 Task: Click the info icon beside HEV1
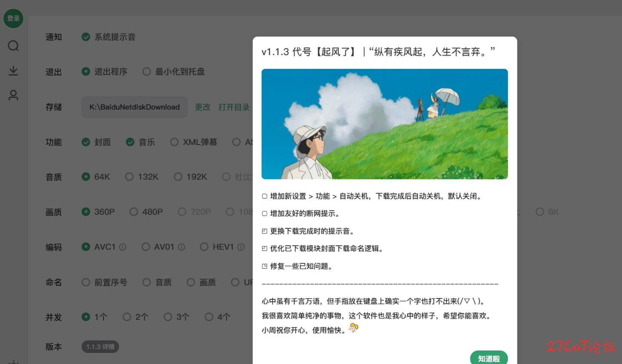coord(241,247)
